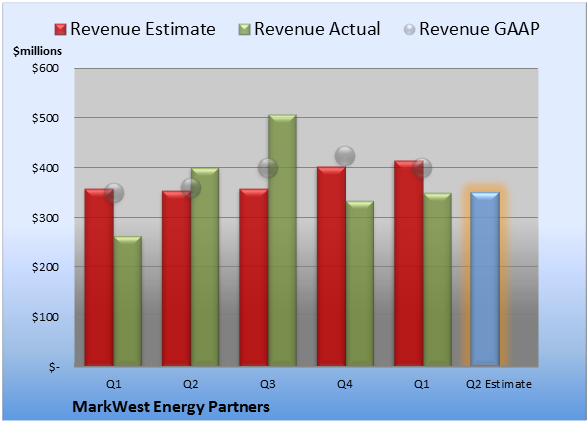The width and height of the screenshot is (588, 422).
Task: Select the blue Q2 Estimate bar
Action: [x=485, y=279]
